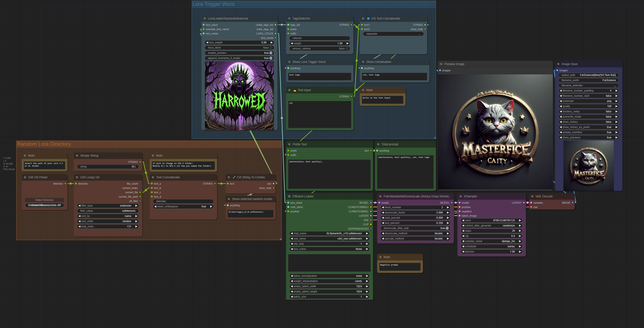Toggle downscale_after_skip switch
The image size is (644, 328).
point(447,228)
